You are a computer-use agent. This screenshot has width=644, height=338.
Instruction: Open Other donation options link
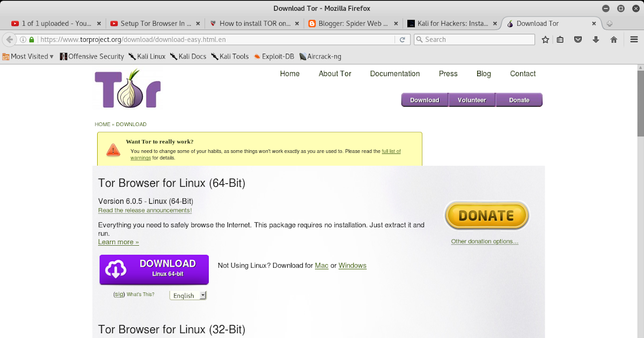[485, 241]
